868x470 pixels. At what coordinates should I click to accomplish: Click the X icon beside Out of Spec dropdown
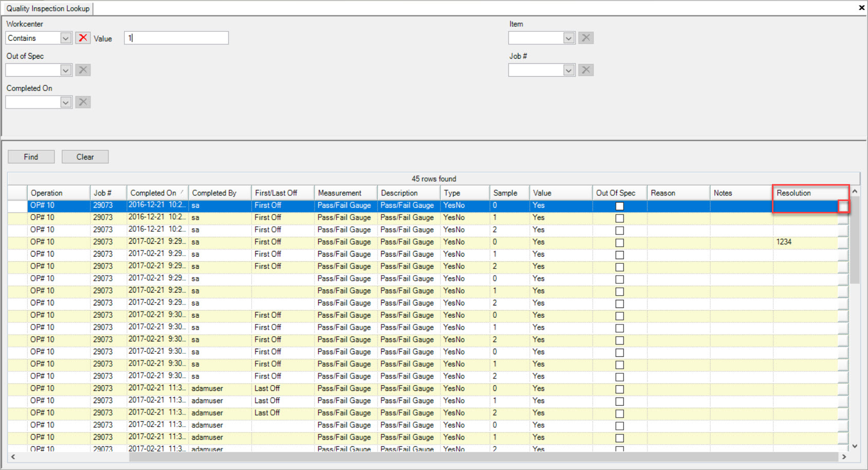[x=83, y=70]
